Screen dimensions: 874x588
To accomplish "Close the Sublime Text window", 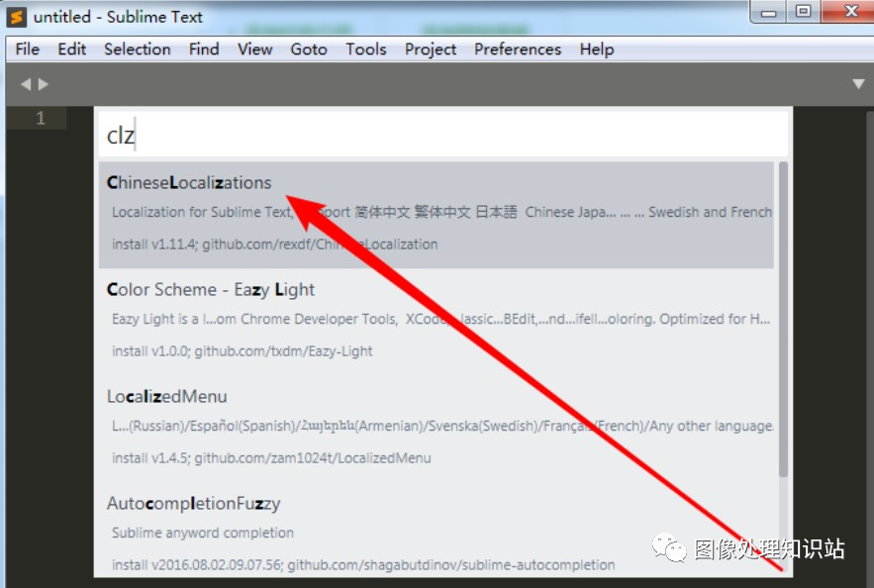I will coord(849,11).
